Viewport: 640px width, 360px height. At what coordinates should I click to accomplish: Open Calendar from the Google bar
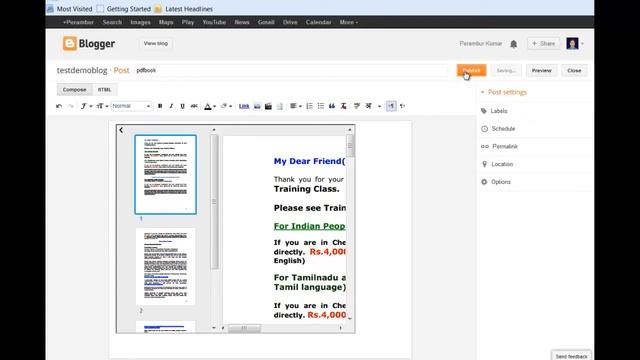318,22
